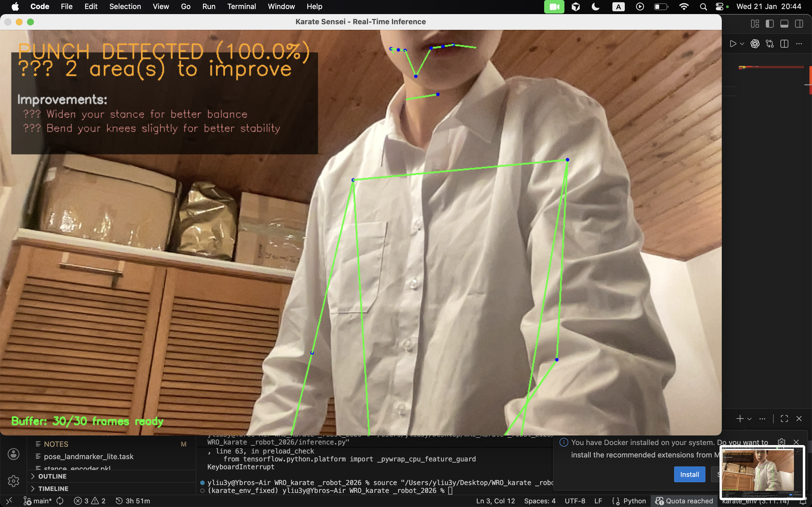Open the run options dropdown arrow
Viewport: 812px width, 507px height.
point(742,44)
